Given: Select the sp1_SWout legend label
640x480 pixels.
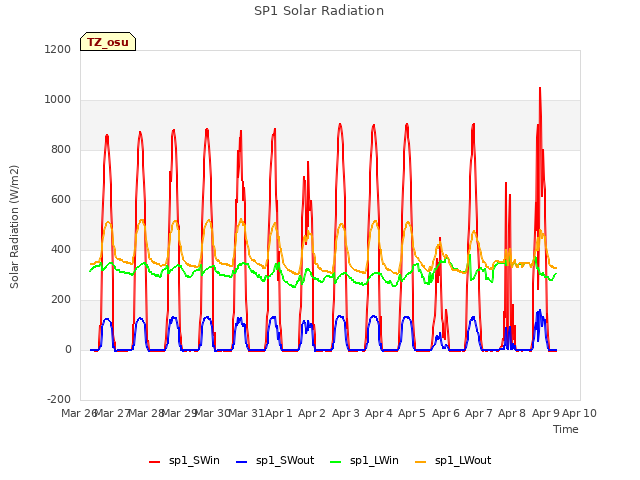Looking at the screenshot, I should (x=285, y=461).
